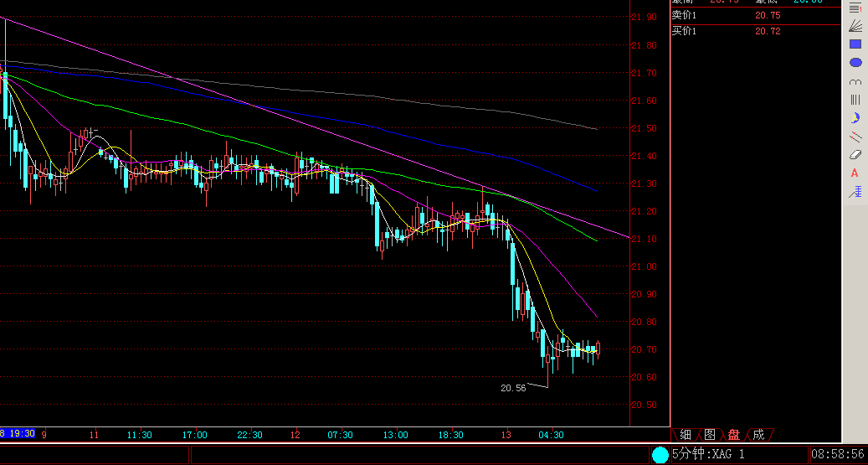Click the highlighted 19:30 time axis label

click(x=18, y=434)
